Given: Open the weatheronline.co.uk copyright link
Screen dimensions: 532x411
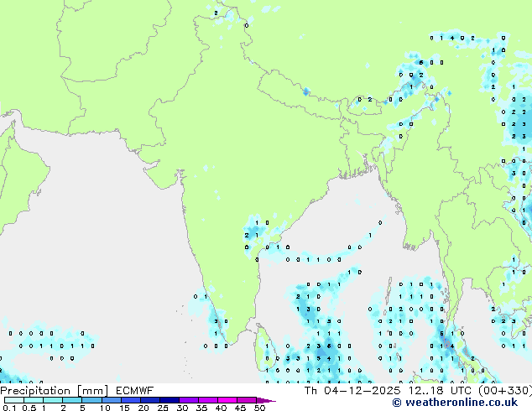Looking at the screenshot, I should tap(455, 403).
